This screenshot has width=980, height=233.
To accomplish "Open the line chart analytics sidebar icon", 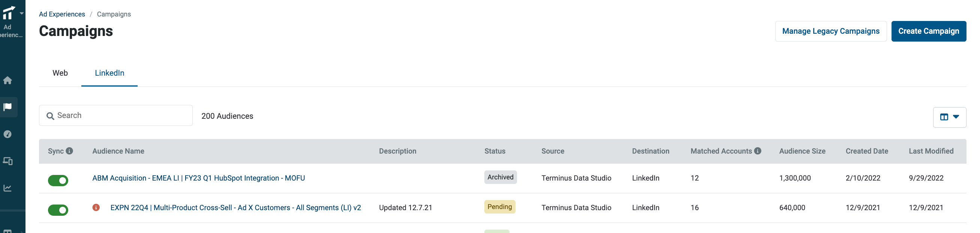I will point(7,188).
